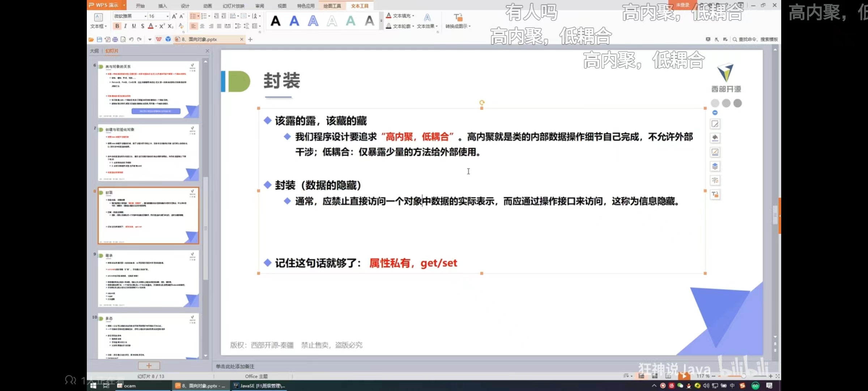Click the layers icon in side toolbar

pos(715,166)
